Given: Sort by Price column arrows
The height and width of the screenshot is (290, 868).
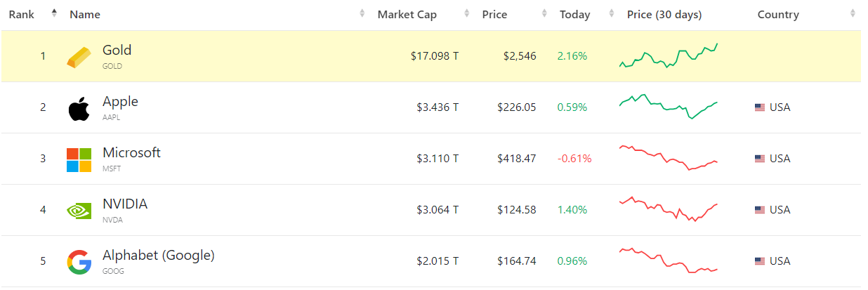Looking at the screenshot, I should pyautogui.click(x=544, y=13).
